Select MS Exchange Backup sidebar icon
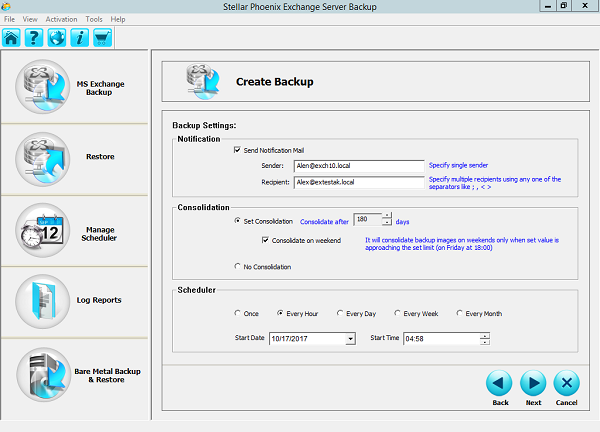 43,87
